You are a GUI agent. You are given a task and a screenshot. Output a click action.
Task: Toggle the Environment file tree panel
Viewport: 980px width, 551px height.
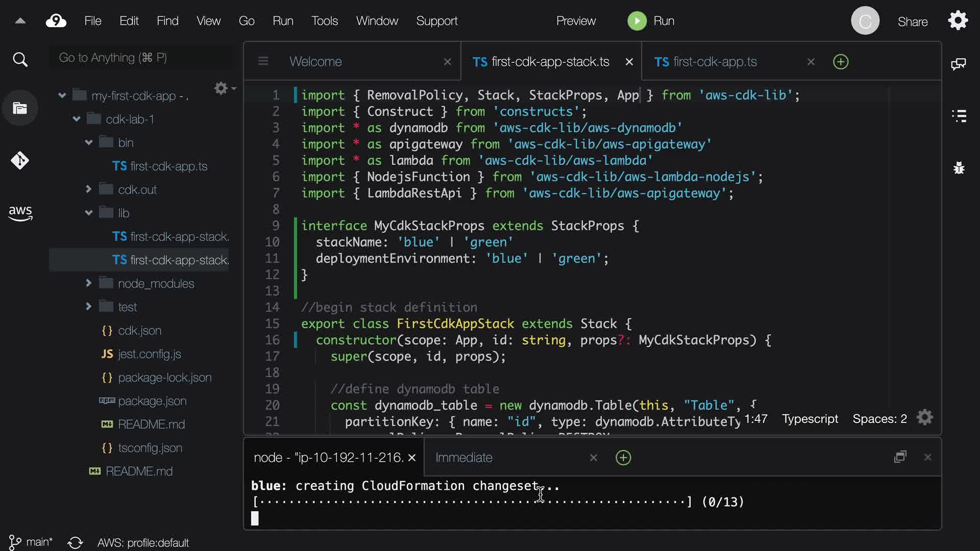[20, 108]
